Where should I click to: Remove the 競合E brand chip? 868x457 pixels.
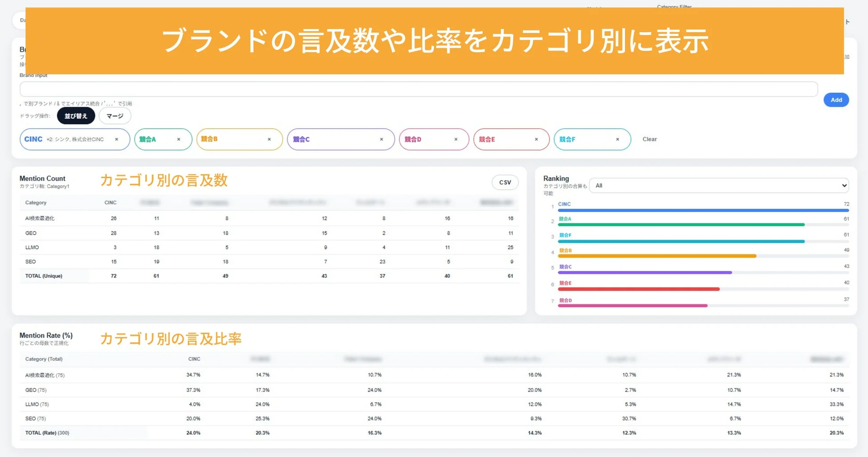[x=536, y=139]
